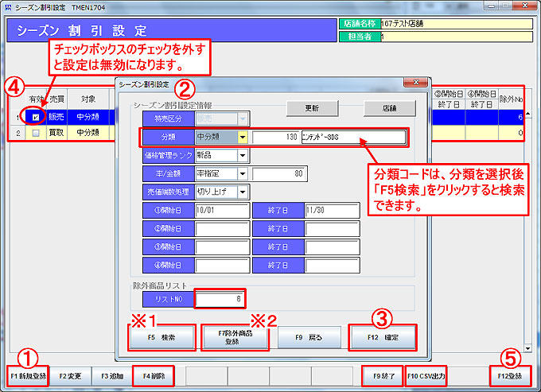This screenshot has height=392, width=541.
Task: Click the F2 変更 button
Action: pos(70,376)
